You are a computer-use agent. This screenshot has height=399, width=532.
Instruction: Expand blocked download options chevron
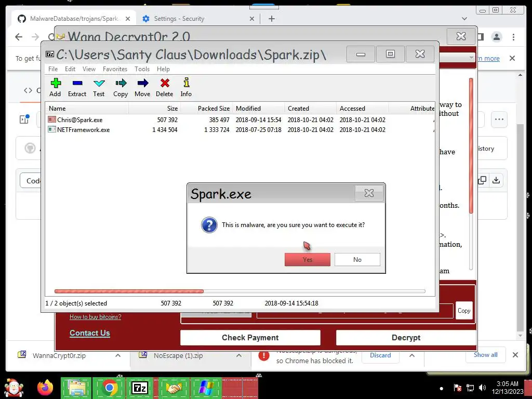click(412, 355)
